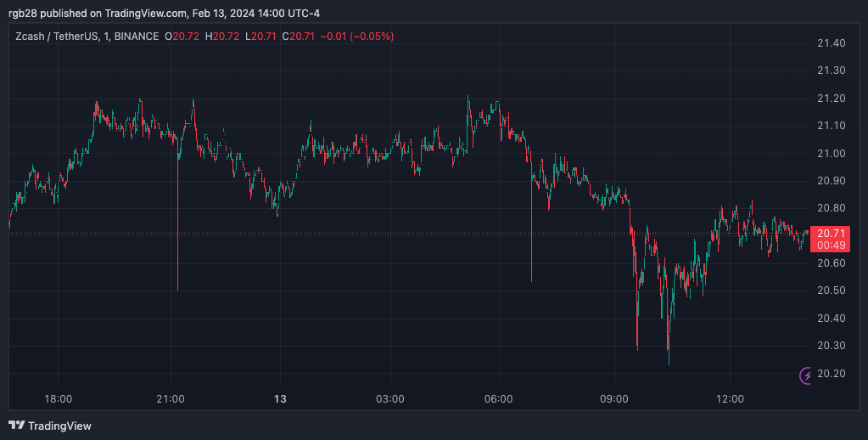Select the 12:00 time axis label
This screenshot has height=440, width=868.
[x=730, y=398]
